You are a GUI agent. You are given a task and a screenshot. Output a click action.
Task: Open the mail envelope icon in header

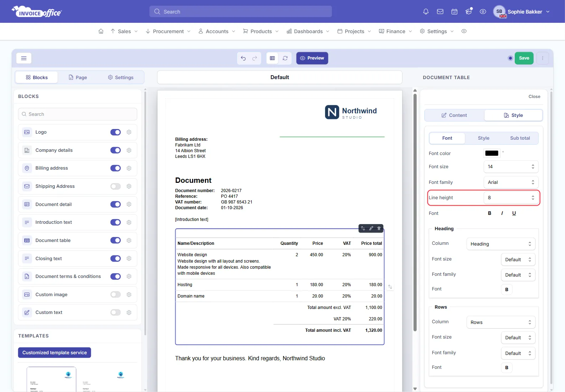(440, 12)
